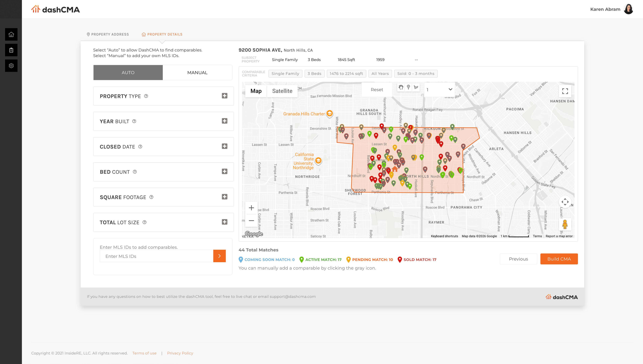The width and height of the screenshot is (643, 364).
Task: Click the Karen Abram user name
Action: (x=605, y=9)
